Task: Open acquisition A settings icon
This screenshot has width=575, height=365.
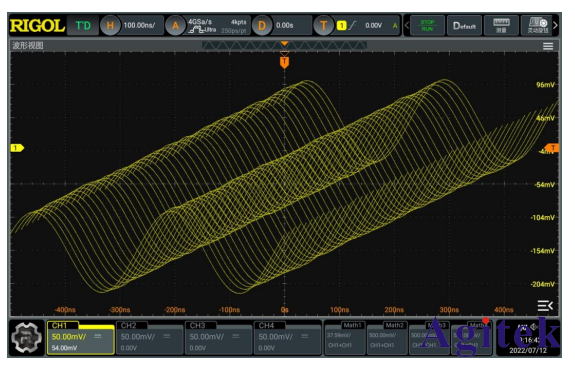Action: pyautogui.click(x=175, y=26)
